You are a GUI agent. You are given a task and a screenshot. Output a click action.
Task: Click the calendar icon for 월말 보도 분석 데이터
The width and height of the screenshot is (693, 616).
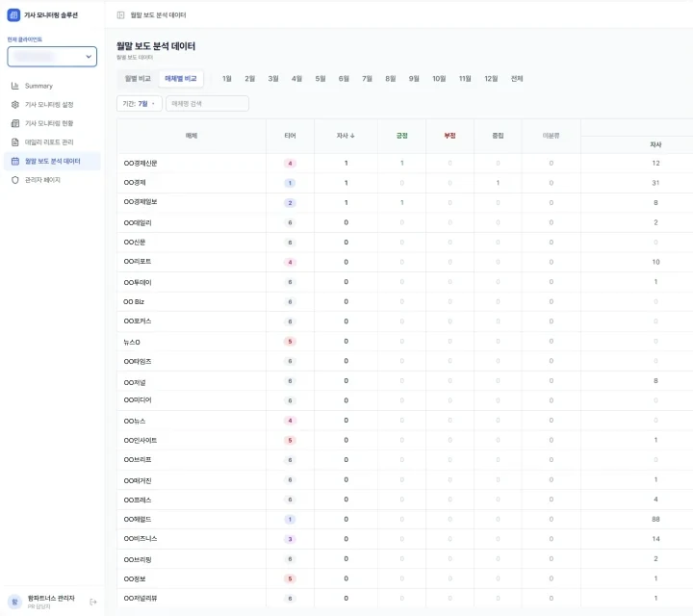15,161
